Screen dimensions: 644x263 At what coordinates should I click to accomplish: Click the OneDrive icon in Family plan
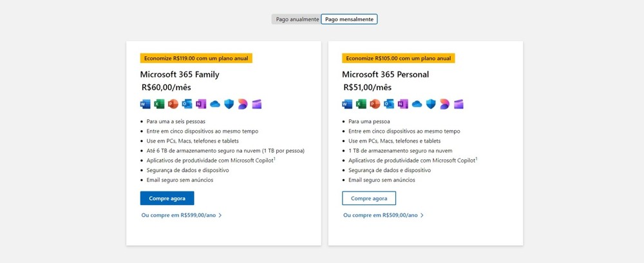[215, 104]
